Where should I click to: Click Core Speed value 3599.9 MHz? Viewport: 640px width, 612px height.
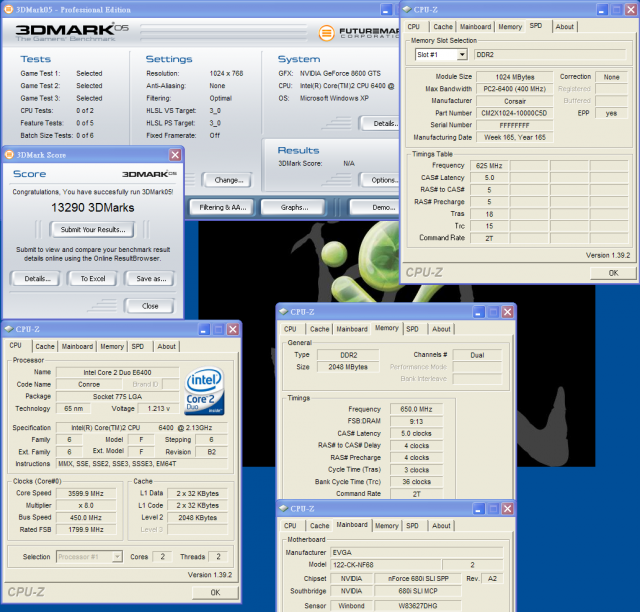tap(86, 493)
